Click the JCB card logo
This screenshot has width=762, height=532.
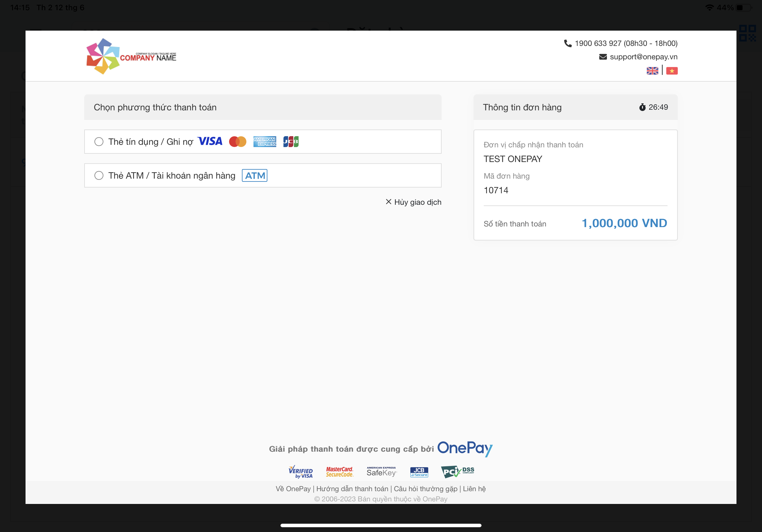click(291, 142)
